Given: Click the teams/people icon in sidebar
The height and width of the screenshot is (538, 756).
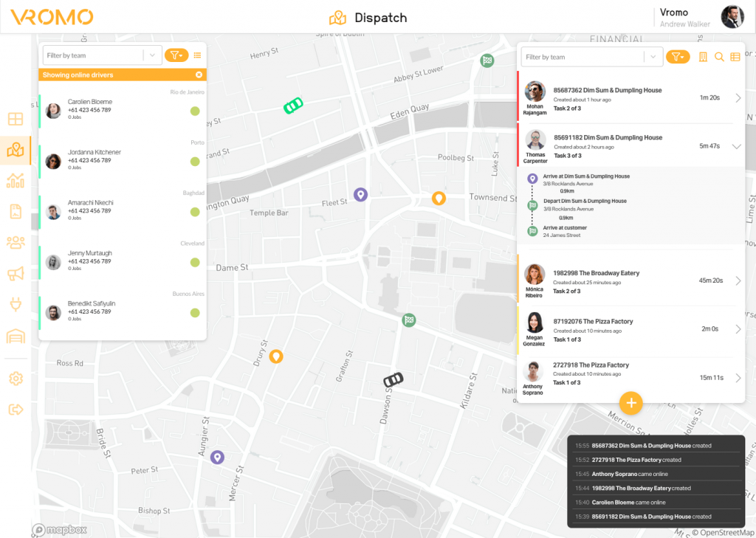Looking at the screenshot, I should coord(15,242).
